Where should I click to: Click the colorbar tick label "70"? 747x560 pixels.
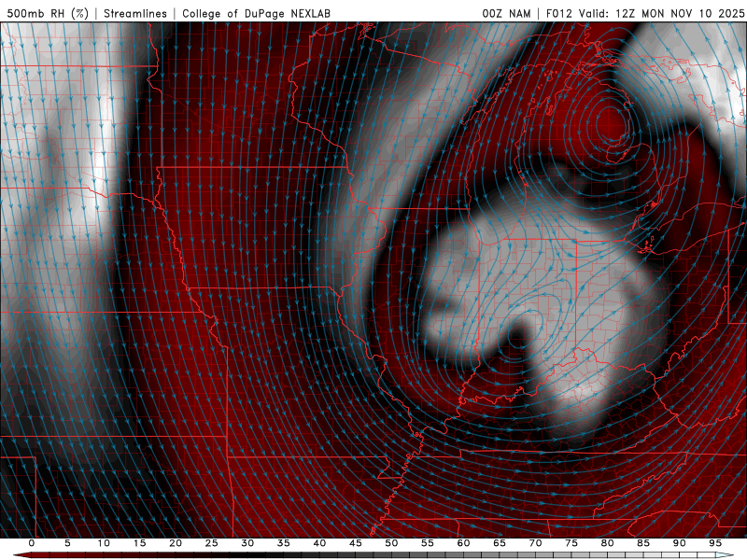tap(535, 543)
